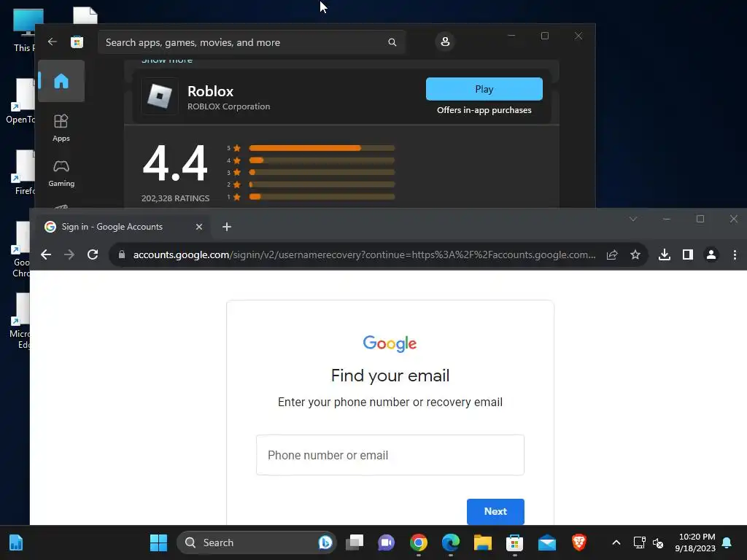Click the 4-star rating bar
Image resolution: width=747 pixels, height=560 pixels.
[x=322, y=160]
